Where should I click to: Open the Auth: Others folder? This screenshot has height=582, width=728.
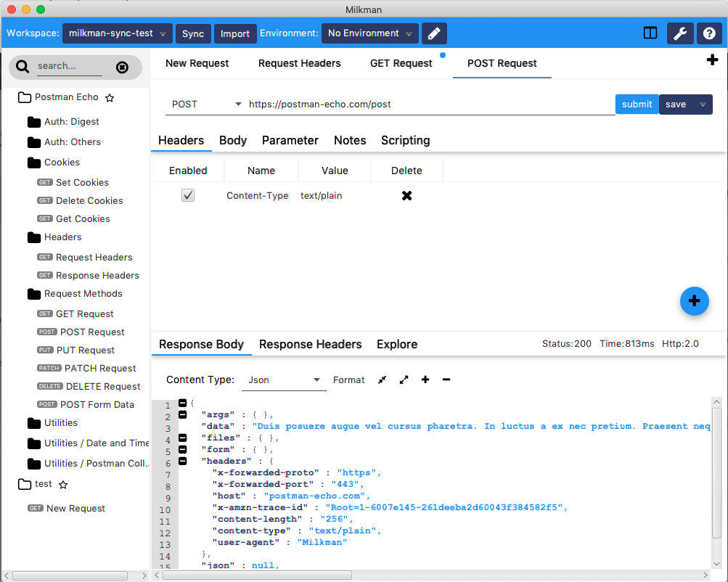coord(64,142)
